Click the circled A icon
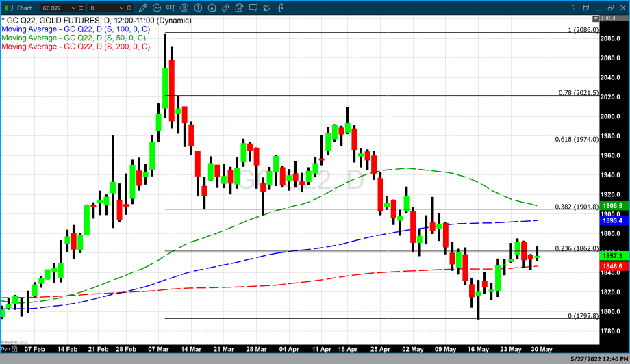This screenshot has width=630, height=364. 212,8
